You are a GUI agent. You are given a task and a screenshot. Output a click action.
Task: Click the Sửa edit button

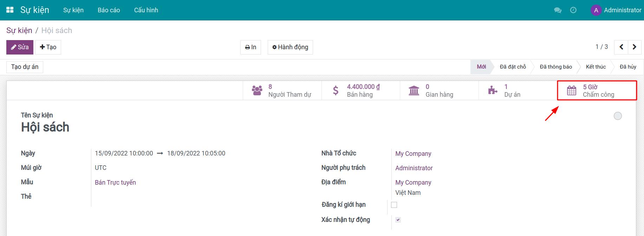(x=20, y=47)
